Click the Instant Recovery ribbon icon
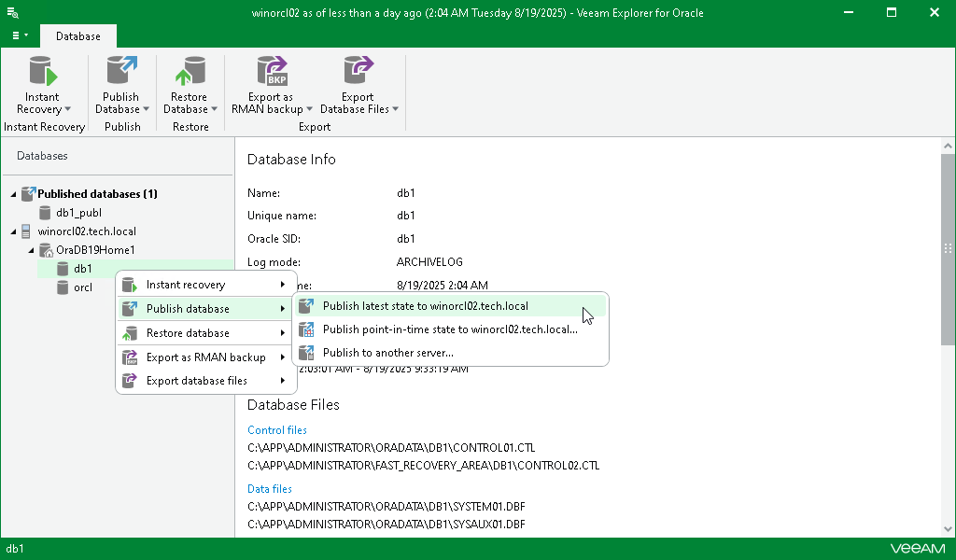This screenshot has width=956, height=560. pos(43,71)
